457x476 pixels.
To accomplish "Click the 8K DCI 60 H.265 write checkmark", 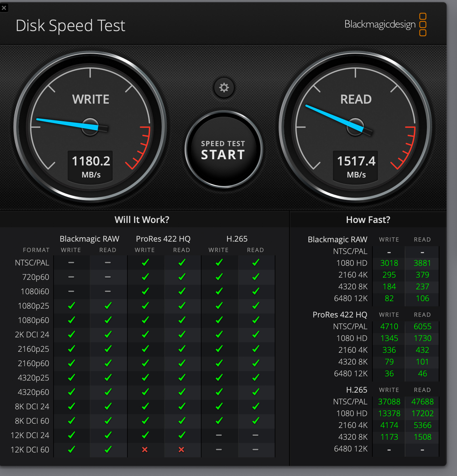I will click(x=219, y=421).
